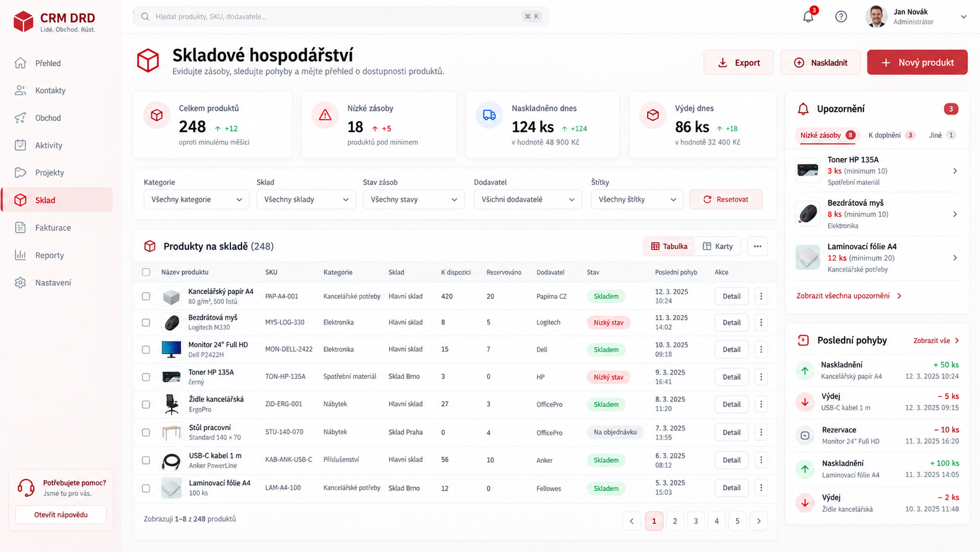Click the Nízké zásoby warning triangle icon

coord(325,115)
